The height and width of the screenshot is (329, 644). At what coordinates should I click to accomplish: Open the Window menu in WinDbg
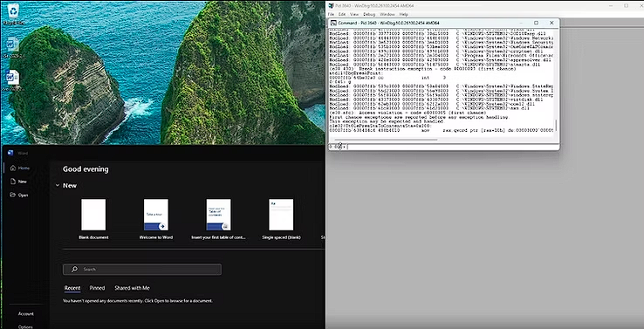387,14
